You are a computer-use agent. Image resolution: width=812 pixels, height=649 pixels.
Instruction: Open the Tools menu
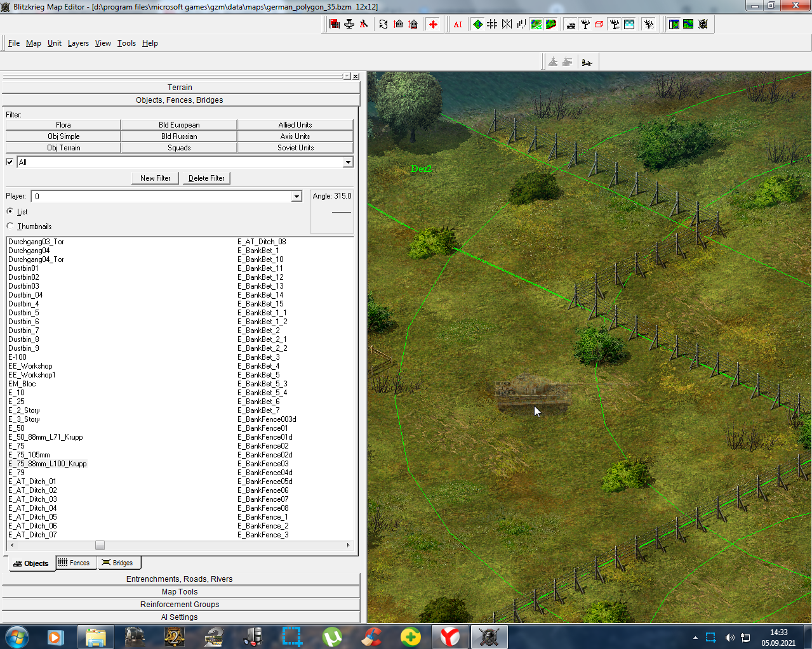tap(126, 43)
